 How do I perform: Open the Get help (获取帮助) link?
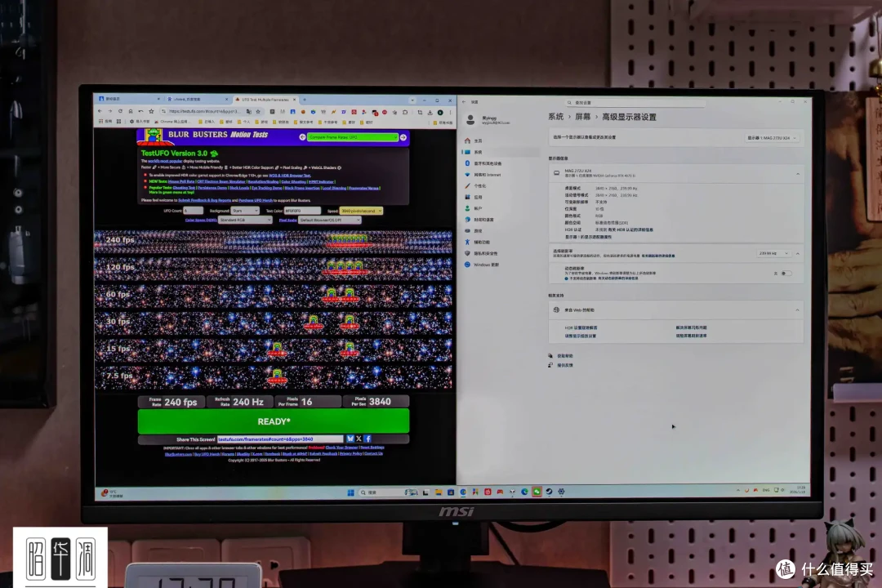pos(565,356)
